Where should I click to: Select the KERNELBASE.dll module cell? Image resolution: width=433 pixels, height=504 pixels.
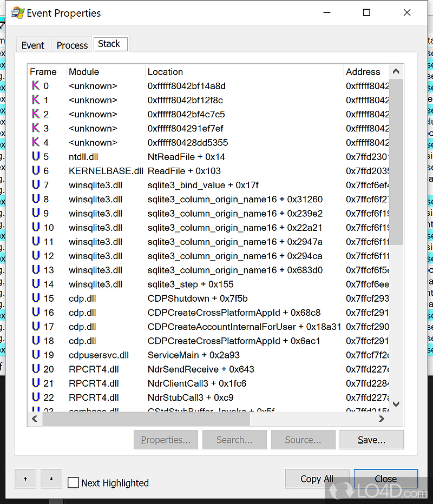click(106, 171)
